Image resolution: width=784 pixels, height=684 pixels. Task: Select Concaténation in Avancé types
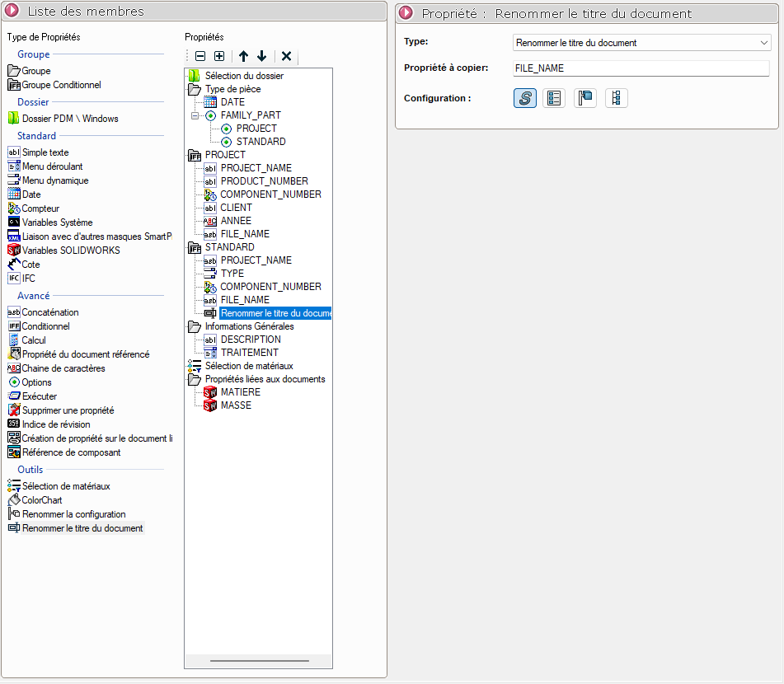50,312
